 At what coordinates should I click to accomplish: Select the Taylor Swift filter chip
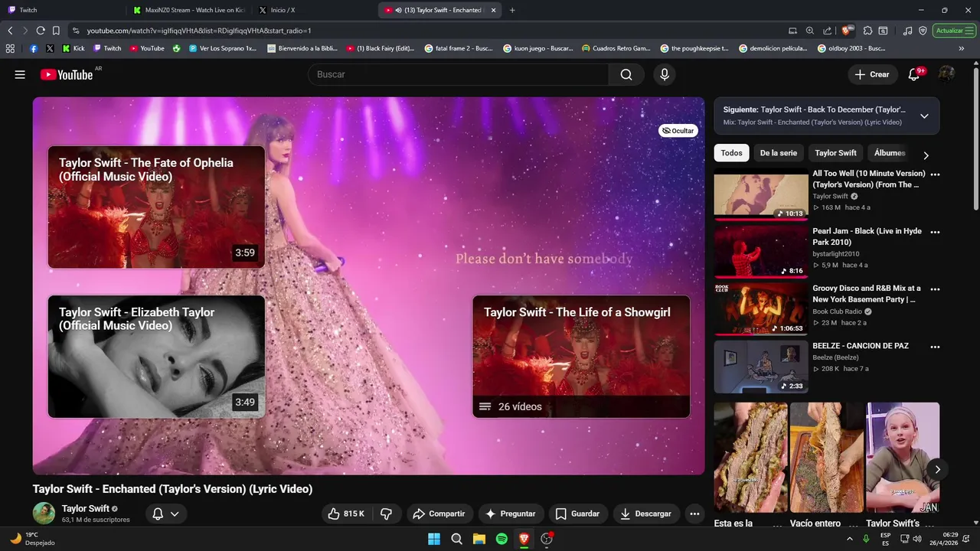tap(835, 153)
